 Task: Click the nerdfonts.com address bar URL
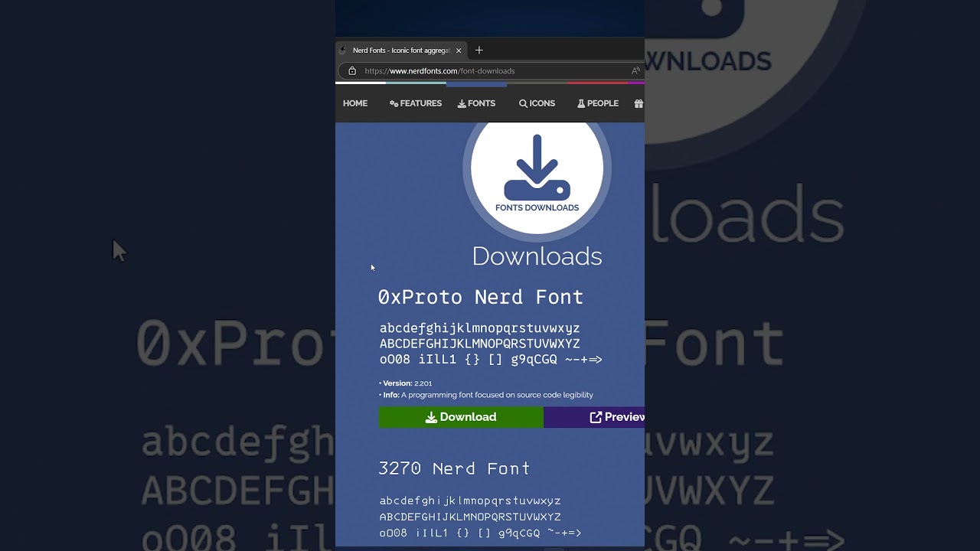439,71
